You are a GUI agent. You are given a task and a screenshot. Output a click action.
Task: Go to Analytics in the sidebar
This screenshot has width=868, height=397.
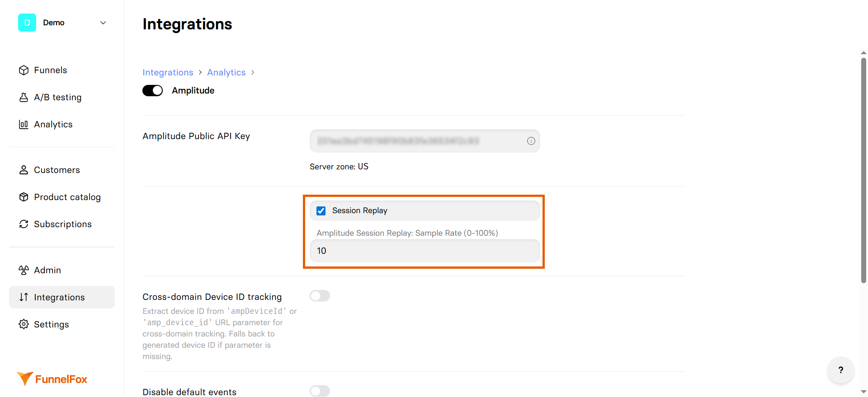pyautogui.click(x=62, y=124)
